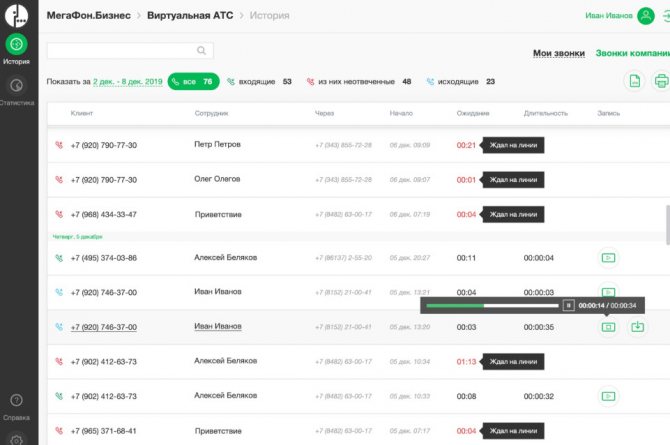670x445 pixels.
Task: Switch to Звонки компании tab
Action: click(632, 53)
